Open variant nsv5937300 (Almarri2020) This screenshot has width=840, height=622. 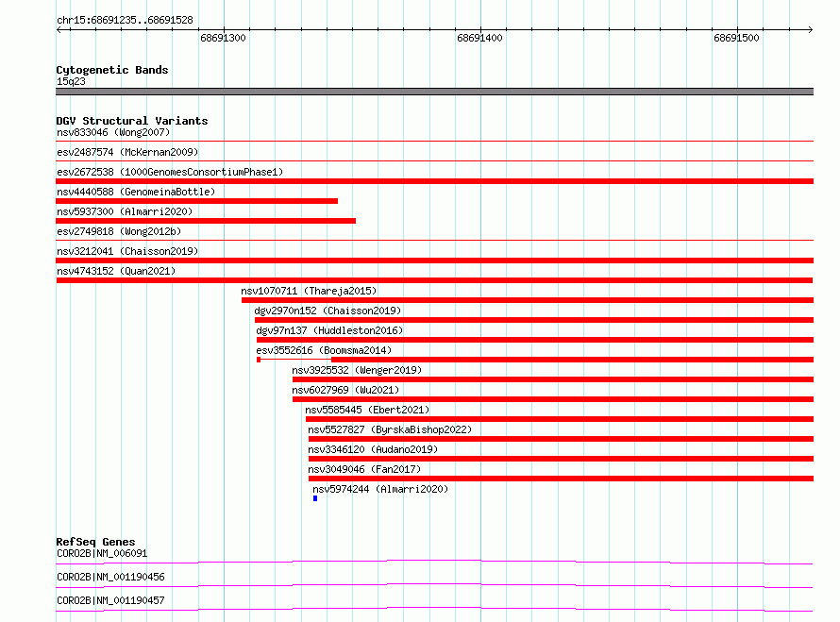point(125,211)
